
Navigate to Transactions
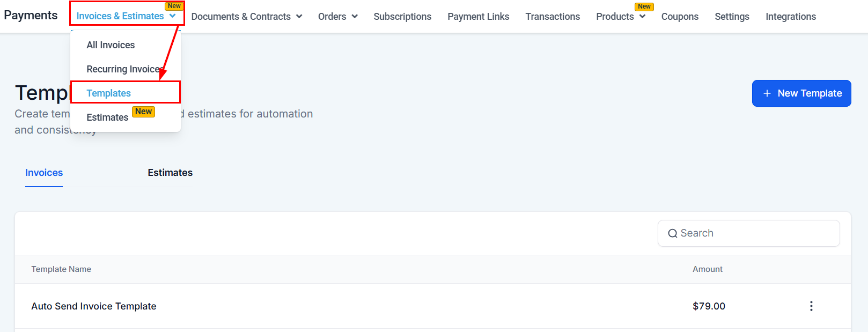[x=553, y=17]
